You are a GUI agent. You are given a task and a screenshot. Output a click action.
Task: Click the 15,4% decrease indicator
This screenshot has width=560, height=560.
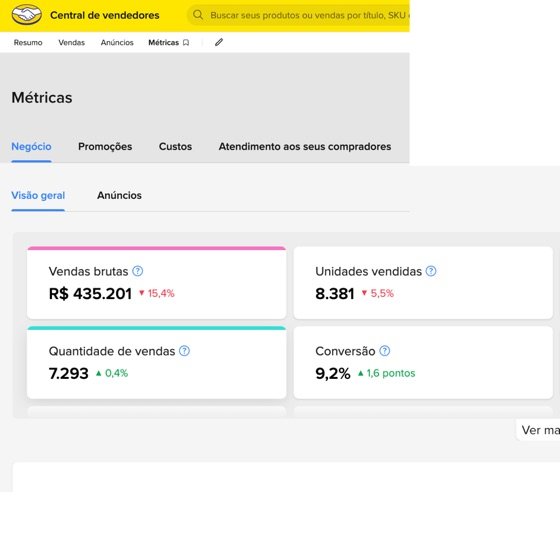coord(157,293)
